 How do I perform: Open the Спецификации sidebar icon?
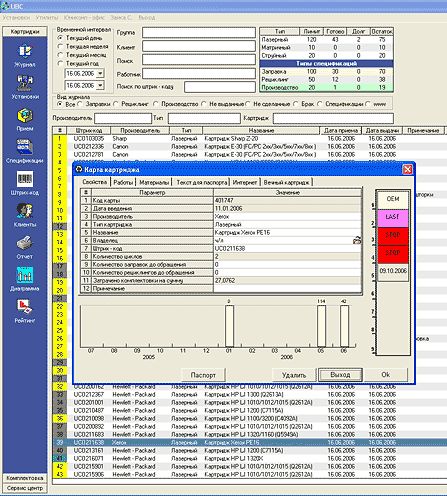pyautogui.click(x=25, y=147)
